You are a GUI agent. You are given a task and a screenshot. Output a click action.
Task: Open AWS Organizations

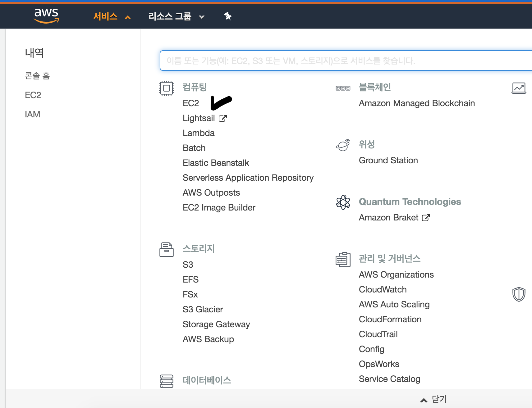click(397, 274)
